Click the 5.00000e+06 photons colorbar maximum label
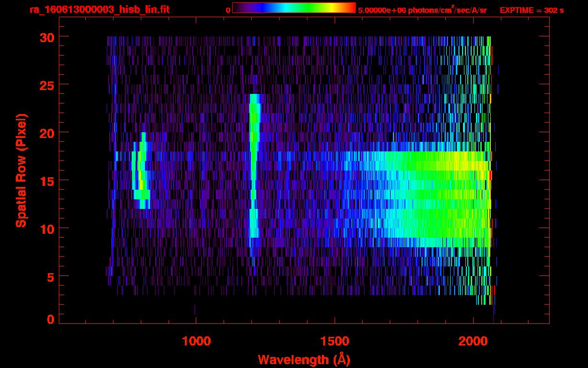 (x=422, y=10)
